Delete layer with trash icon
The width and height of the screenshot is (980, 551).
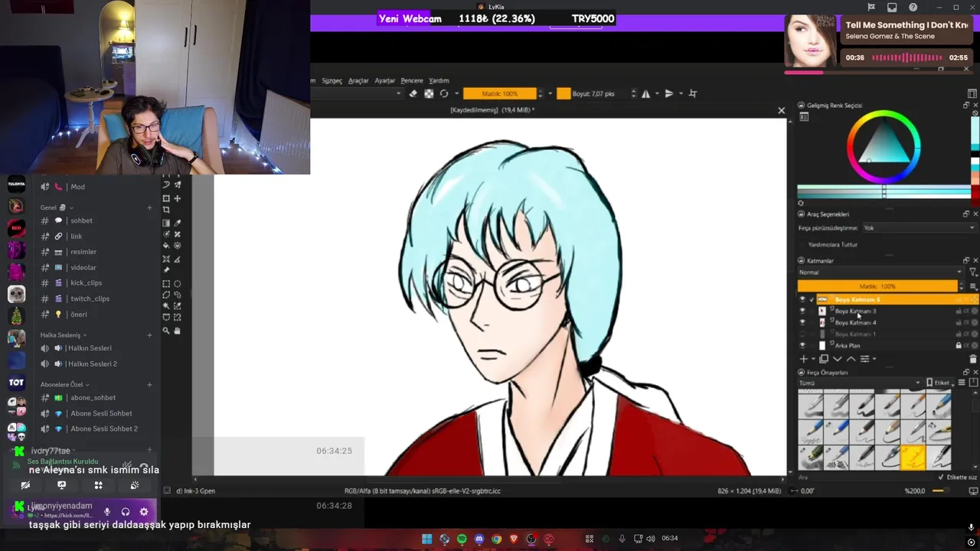pos(973,359)
